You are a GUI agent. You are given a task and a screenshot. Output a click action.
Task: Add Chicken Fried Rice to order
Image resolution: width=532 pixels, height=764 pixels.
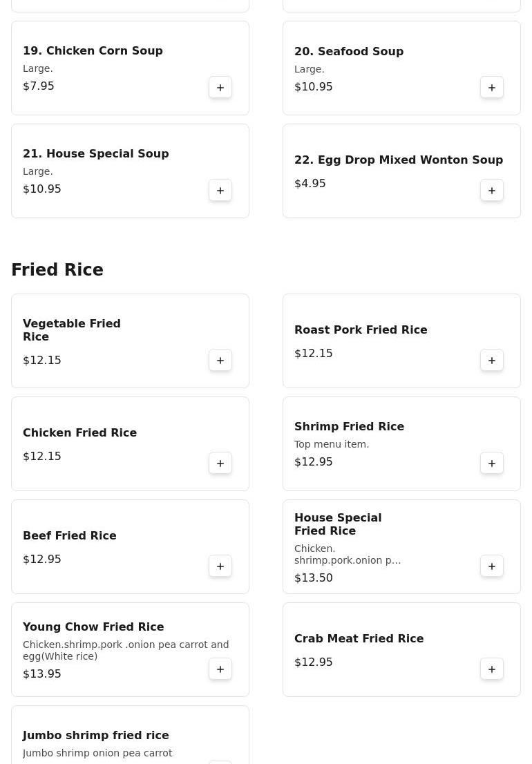pyautogui.click(x=220, y=464)
